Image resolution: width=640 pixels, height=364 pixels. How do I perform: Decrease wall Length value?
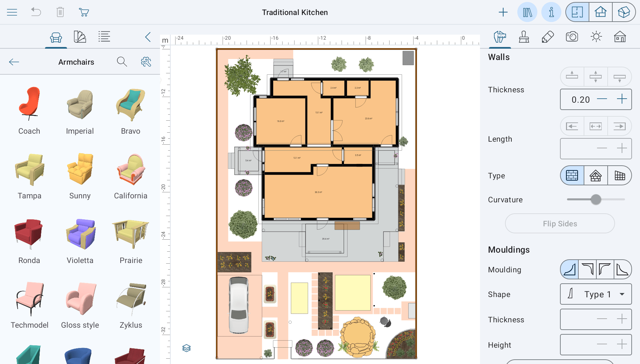click(x=602, y=148)
